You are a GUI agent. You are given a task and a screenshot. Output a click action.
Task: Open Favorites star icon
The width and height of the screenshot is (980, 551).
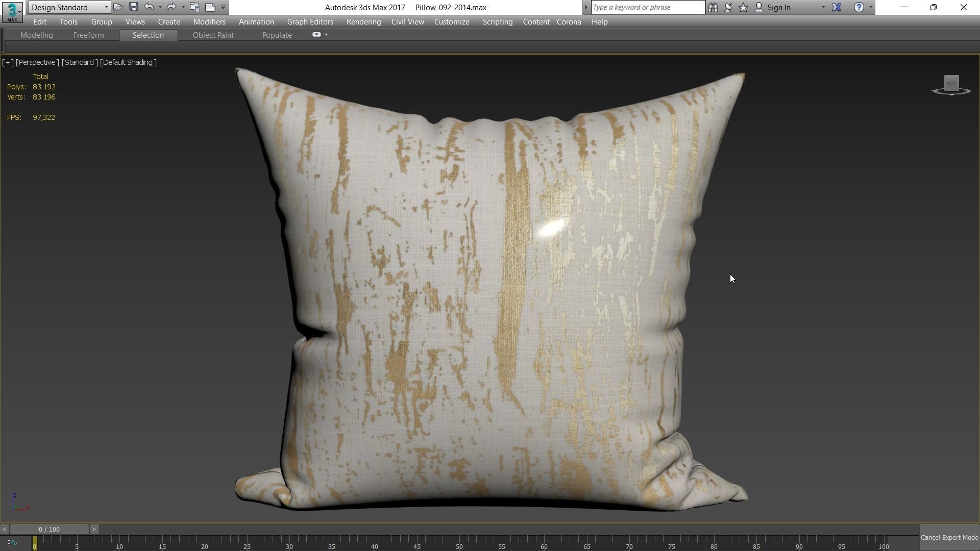pos(744,7)
